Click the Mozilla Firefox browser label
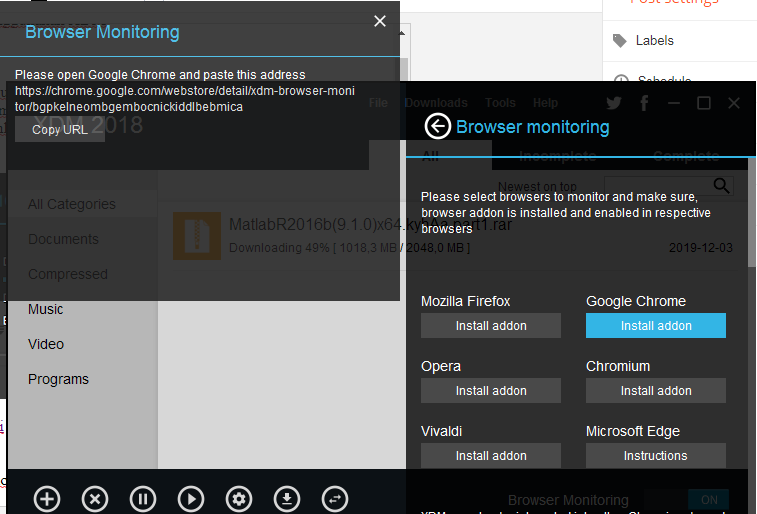This screenshot has height=514, width=757. [465, 301]
